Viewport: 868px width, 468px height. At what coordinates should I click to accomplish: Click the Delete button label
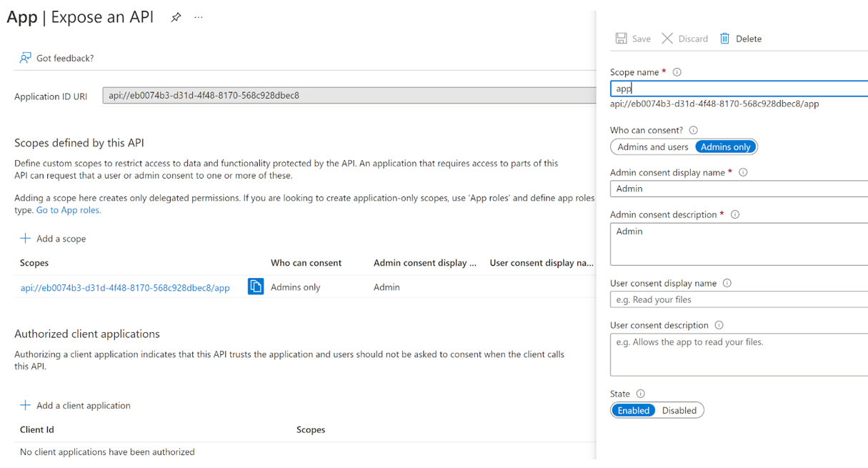click(749, 39)
